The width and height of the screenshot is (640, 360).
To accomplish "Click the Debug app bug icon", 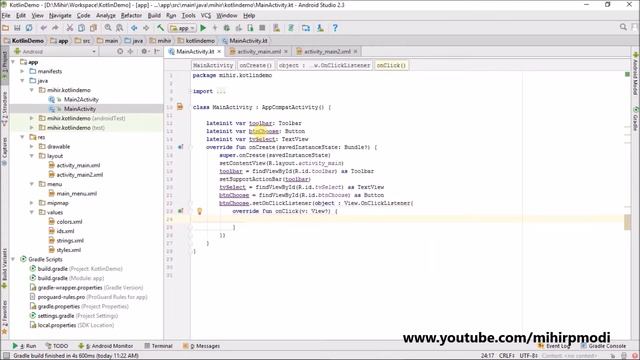I will tap(227, 28).
